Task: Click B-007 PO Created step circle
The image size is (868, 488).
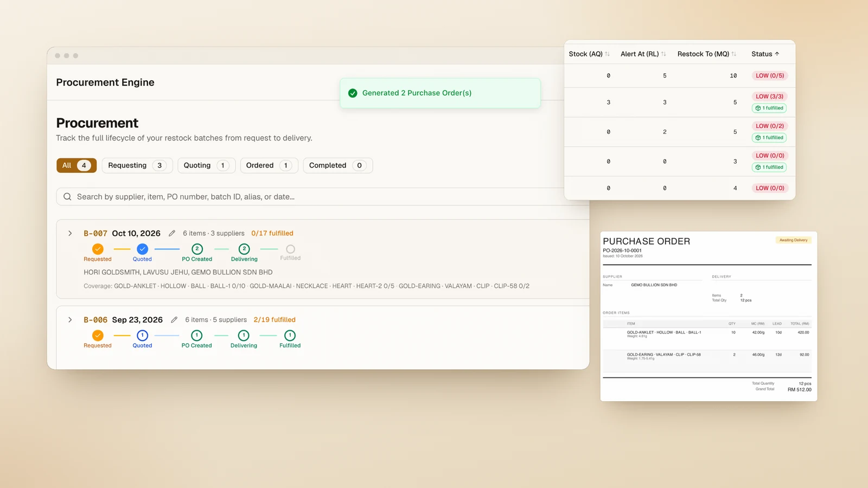Action: point(197,249)
